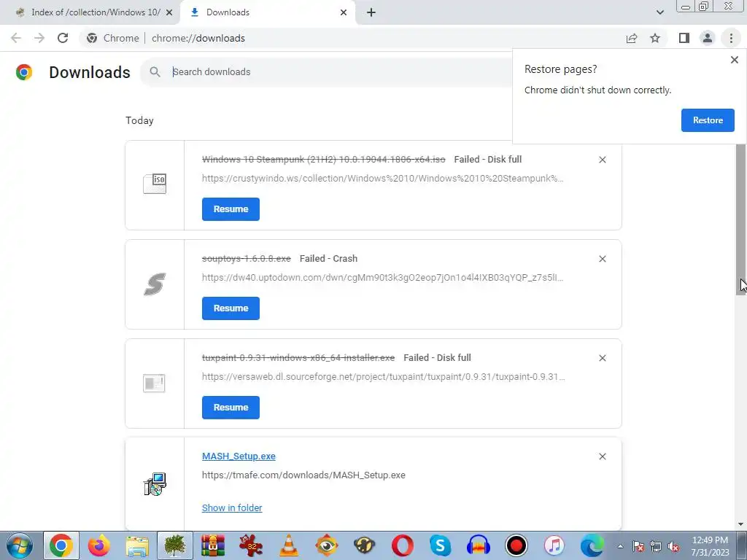This screenshot has height=560, width=747.
Task: Dismiss the Restore pages popup
Action: coord(734,60)
